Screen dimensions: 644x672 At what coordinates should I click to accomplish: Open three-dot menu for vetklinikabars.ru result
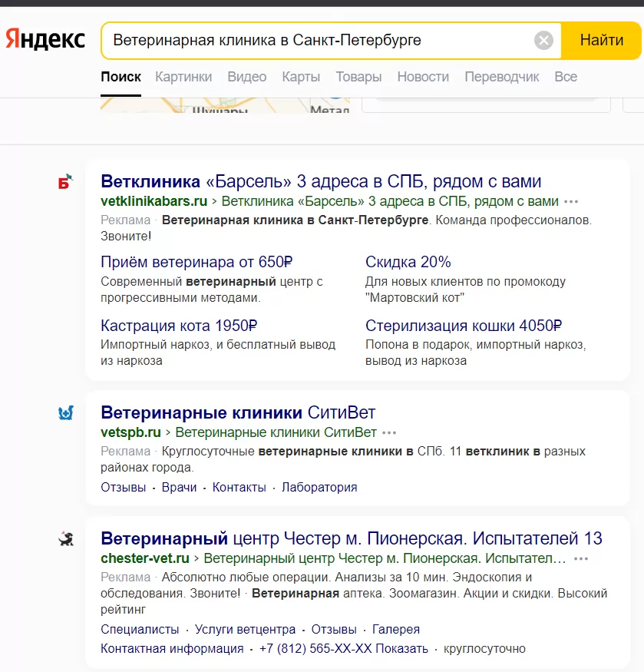[x=571, y=202]
